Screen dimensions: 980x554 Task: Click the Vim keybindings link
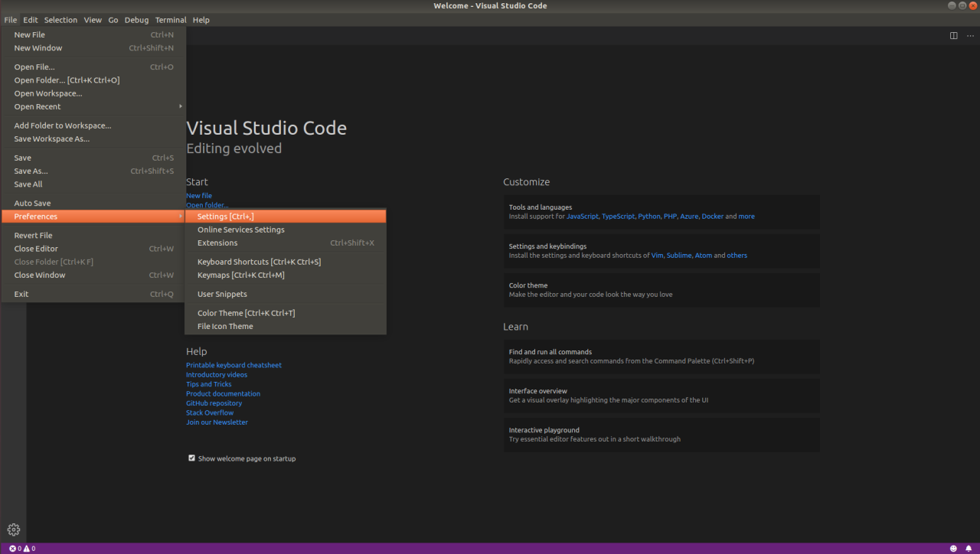(657, 256)
